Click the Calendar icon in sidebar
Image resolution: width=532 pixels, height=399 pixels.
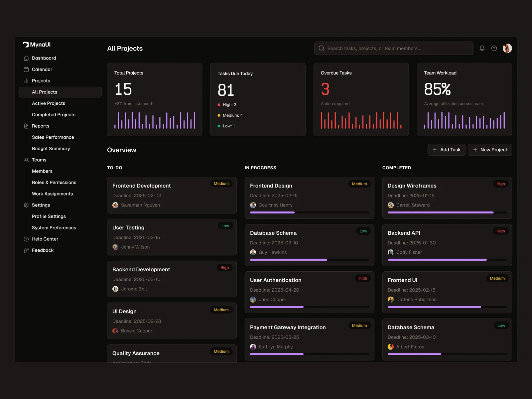tap(26, 69)
